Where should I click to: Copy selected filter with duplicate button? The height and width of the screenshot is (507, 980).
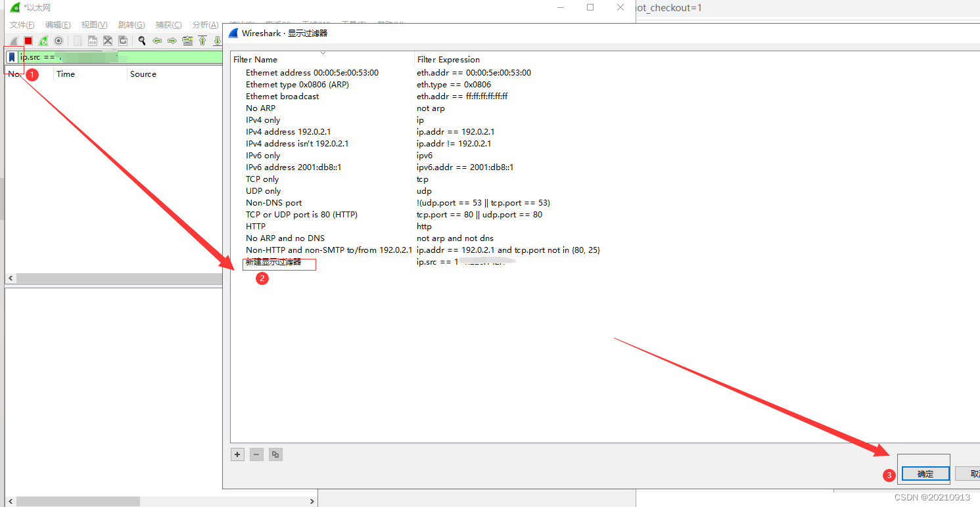coord(275,454)
